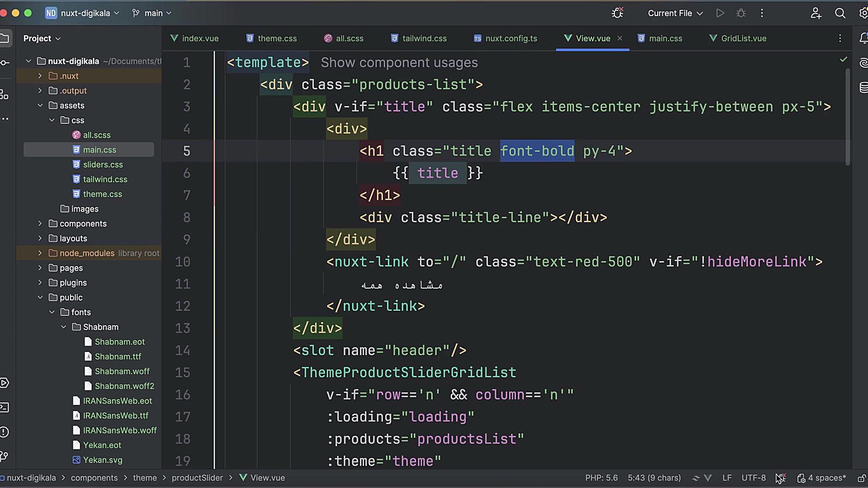
Task: Expand the pages folder
Action: pos(40,268)
